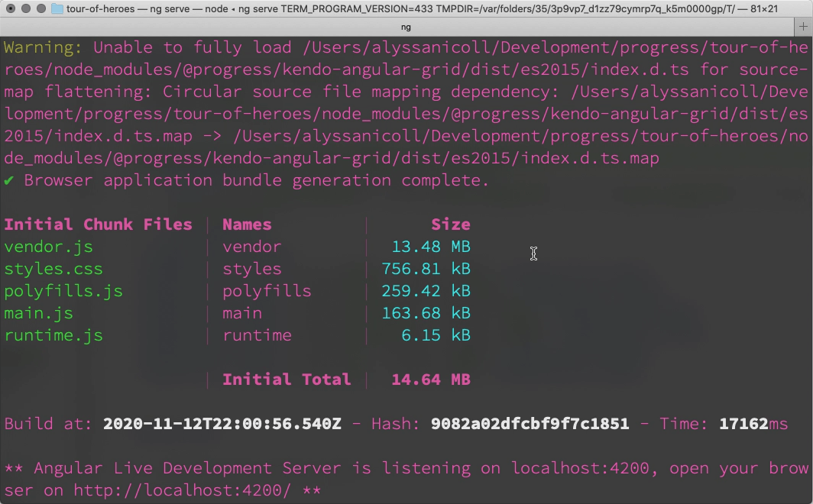
Task: Click the build timestamp '2020-11-12T22:00:56.540Z'
Action: point(222,424)
